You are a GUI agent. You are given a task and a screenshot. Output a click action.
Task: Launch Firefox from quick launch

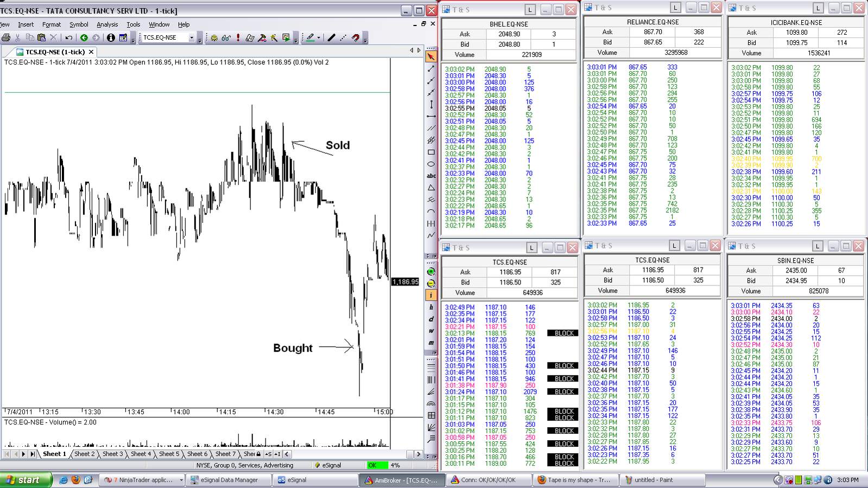(x=75, y=480)
